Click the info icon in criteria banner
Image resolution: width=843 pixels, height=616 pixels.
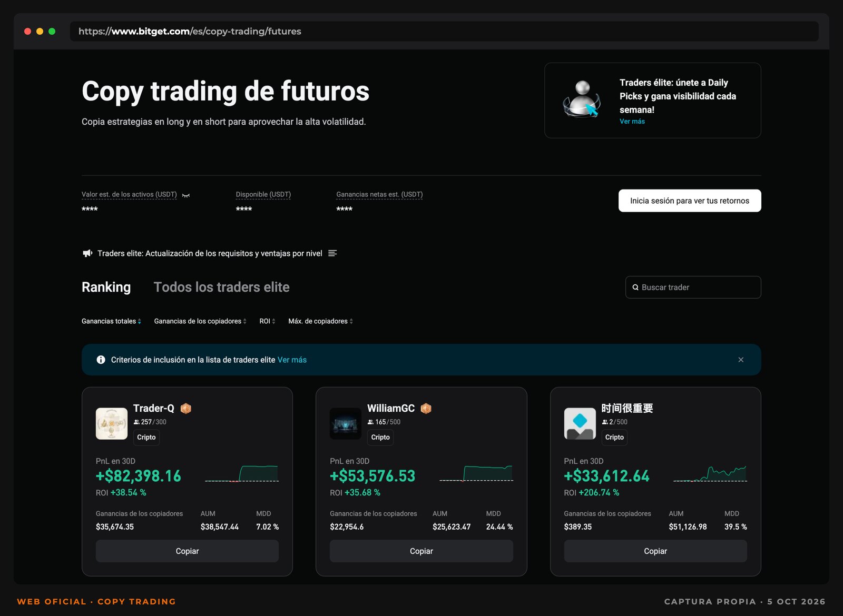pyautogui.click(x=101, y=360)
